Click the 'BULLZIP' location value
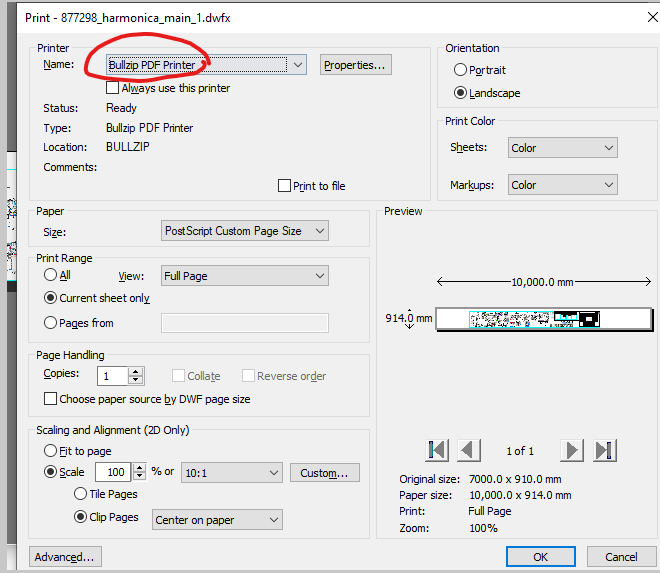The height and width of the screenshot is (573, 660). click(x=128, y=147)
